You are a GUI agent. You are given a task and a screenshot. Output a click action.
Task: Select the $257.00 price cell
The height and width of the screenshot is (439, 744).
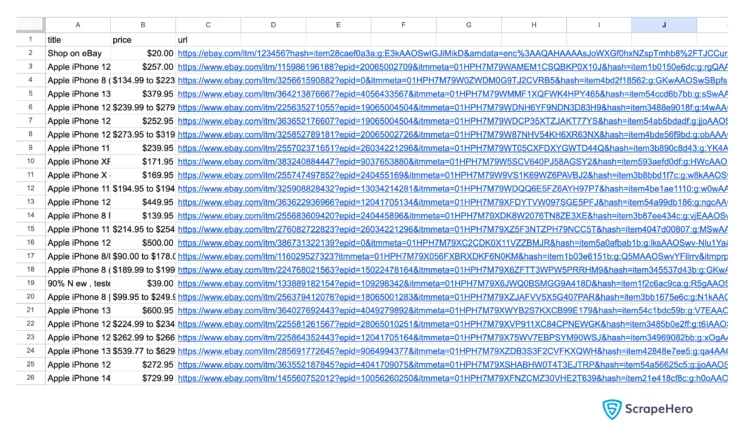(x=143, y=67)
